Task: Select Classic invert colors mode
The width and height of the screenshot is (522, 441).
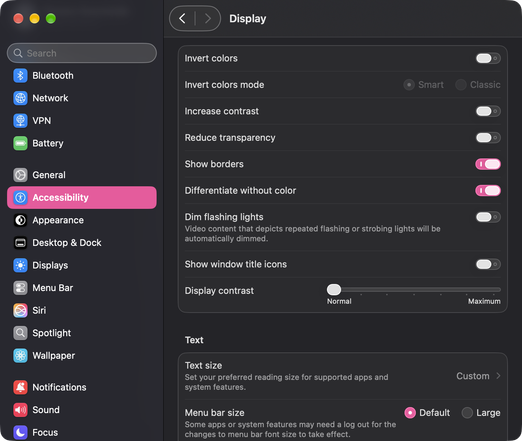Action: click(x=461, y=85)
